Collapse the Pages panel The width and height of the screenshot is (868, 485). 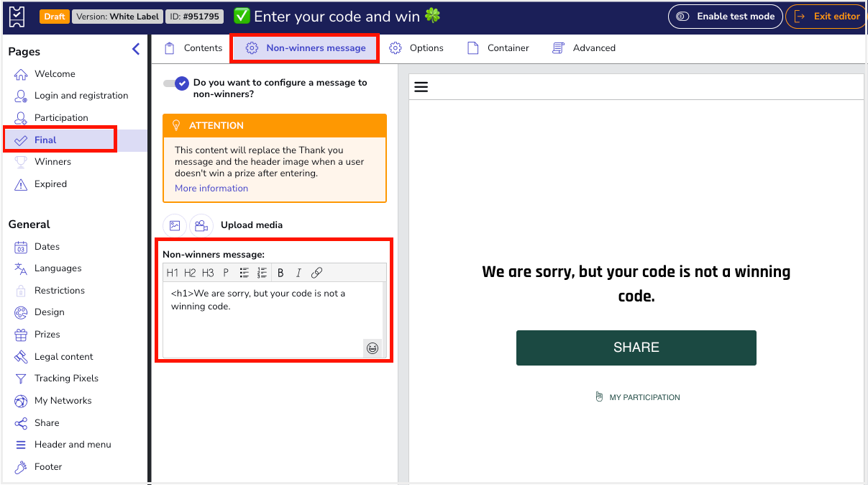click(135, 49)
